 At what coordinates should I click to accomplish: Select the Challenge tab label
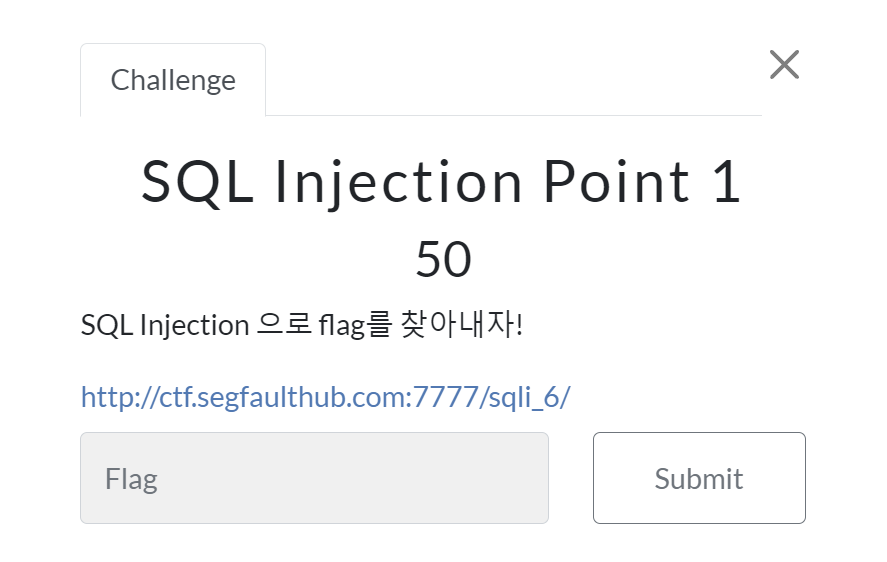pos(173,80)
